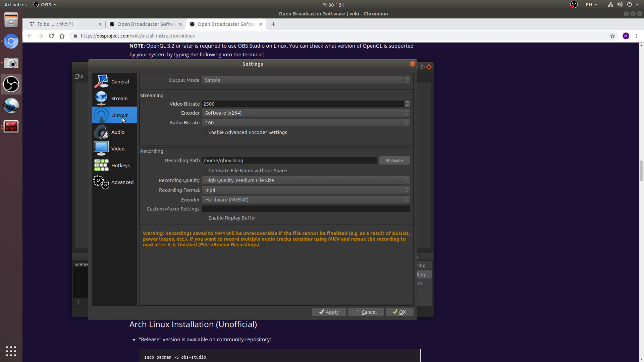Open the EN input language menu
The image size is (644, 362).
click(591, 5)
